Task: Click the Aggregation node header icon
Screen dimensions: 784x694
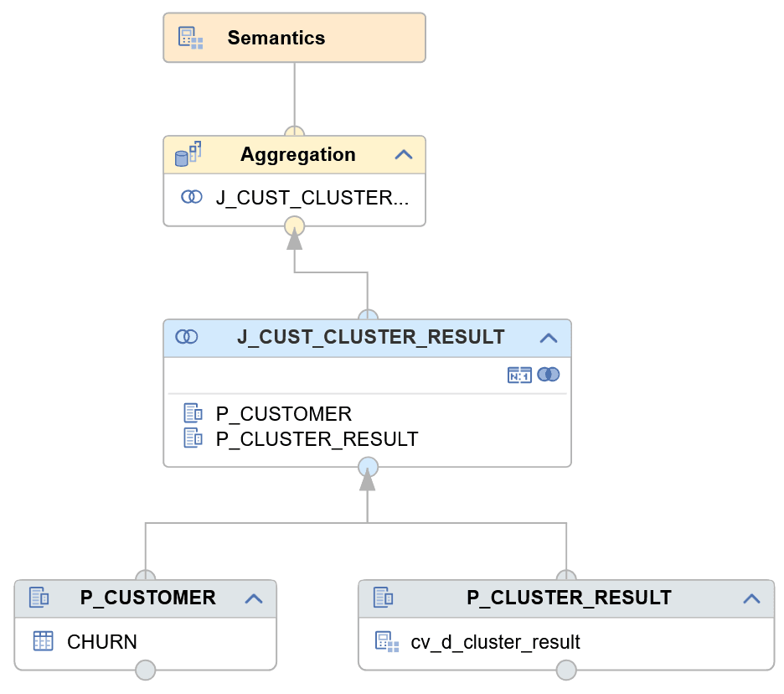Action: tap(188, 154)
